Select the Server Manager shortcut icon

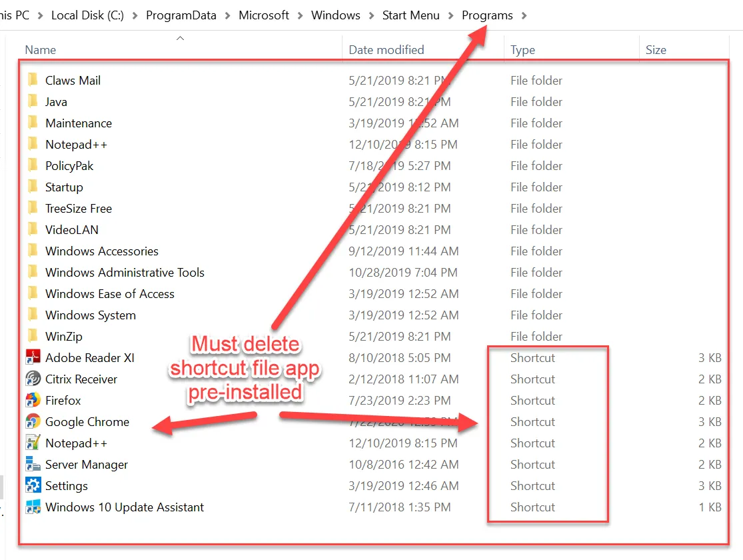tap(33, 465)
